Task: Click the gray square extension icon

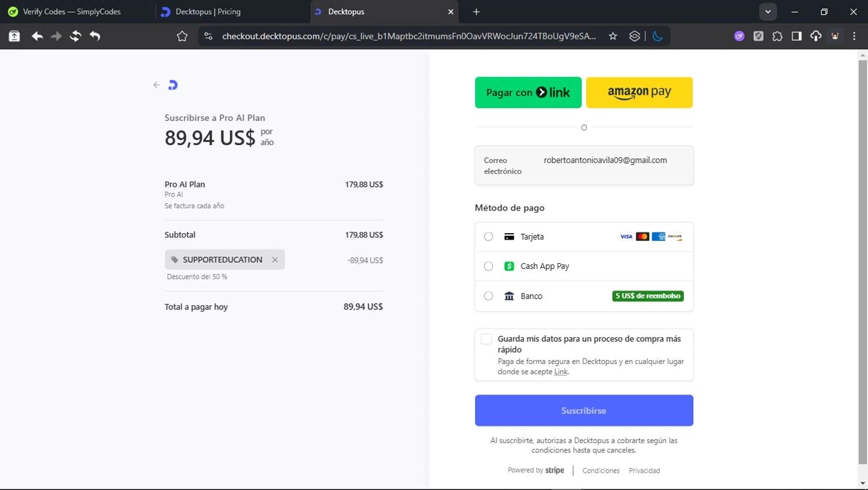Action: coord(759,36)
